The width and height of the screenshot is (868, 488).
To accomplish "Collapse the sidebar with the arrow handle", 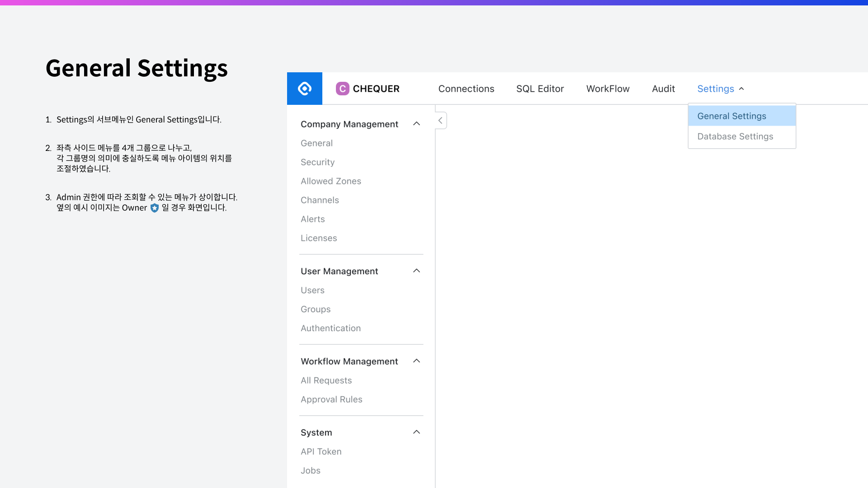I will [440, 121].
